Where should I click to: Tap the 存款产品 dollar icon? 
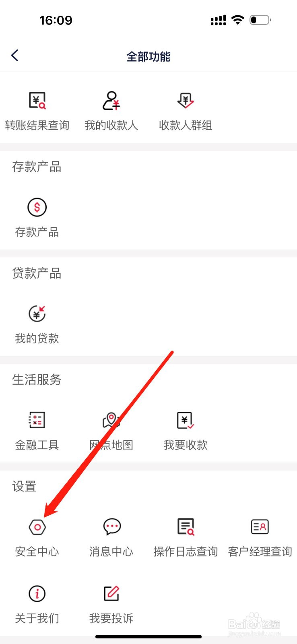pos(37,207)
